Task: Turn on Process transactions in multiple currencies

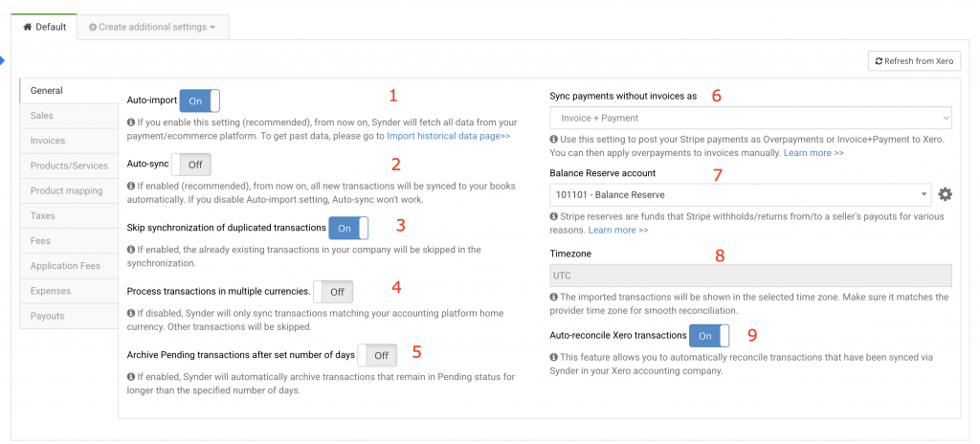Action: [x=334, y=291]
